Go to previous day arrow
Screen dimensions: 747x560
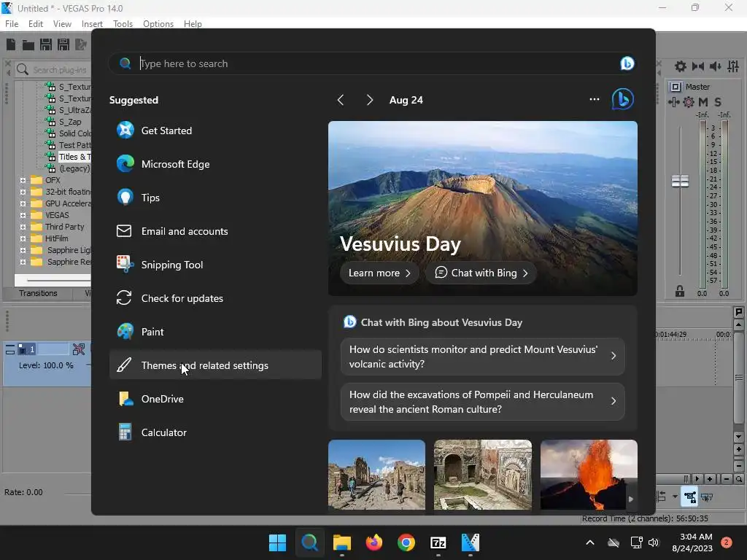click(341, 100)
